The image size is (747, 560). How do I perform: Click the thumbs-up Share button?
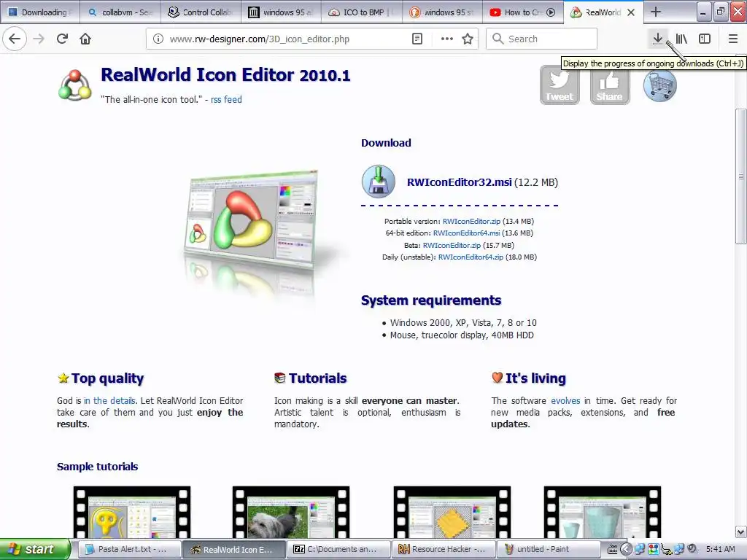coord(609,85)
